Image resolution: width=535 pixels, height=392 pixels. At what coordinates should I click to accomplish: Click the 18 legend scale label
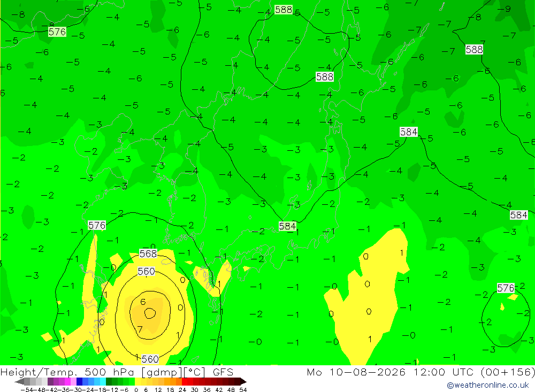(170, 390)
